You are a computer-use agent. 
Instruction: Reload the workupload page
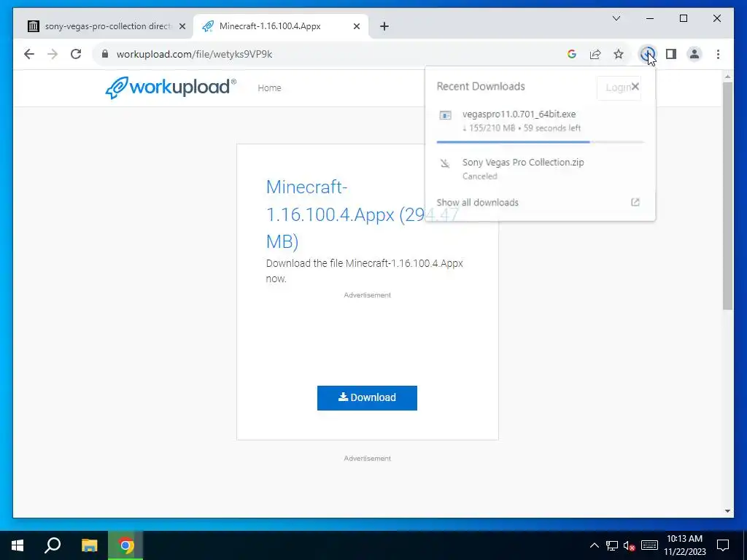(76, 54)
